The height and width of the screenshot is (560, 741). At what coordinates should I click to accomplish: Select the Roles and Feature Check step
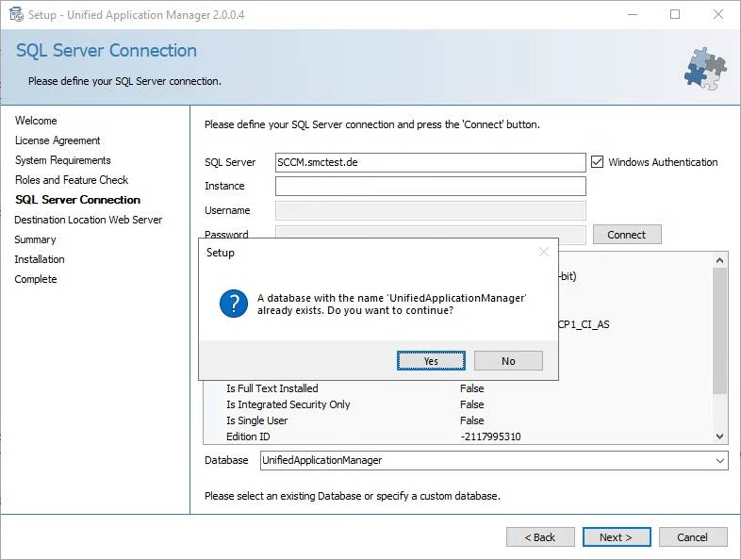(72, 180)
